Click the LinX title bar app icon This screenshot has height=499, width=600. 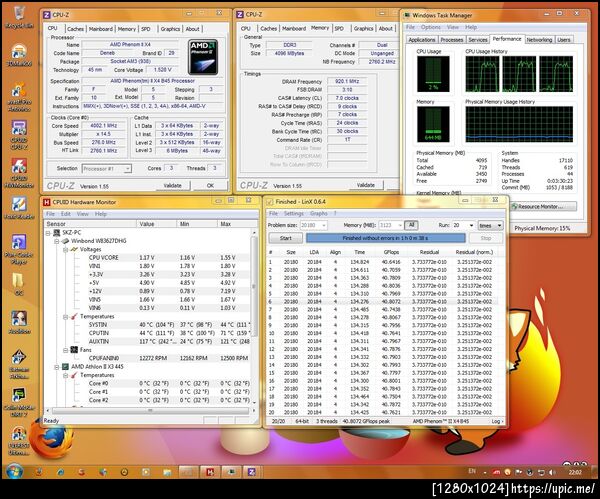(270, 202)
